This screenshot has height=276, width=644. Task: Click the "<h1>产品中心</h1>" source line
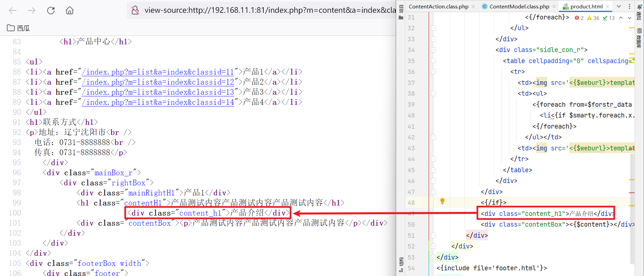tap(96, 42)
